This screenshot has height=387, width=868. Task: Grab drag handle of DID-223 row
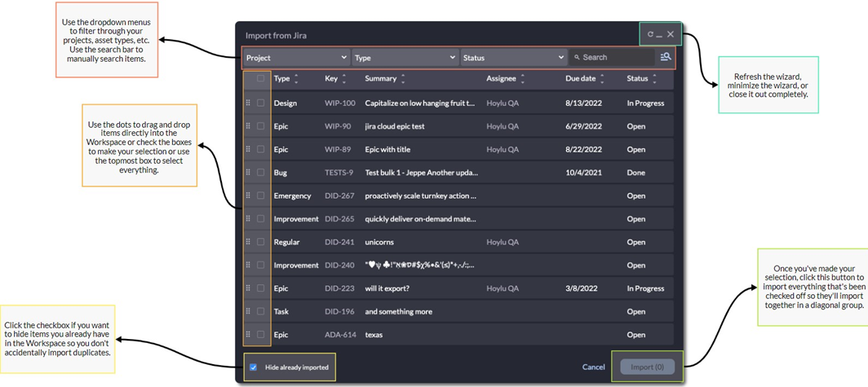[x=248, y=288]
